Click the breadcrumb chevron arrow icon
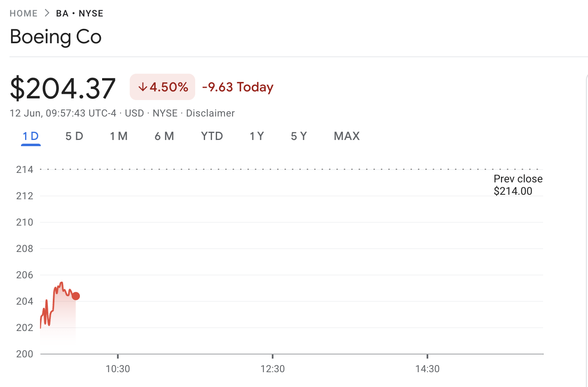The height and width of the screenshot is (387, 588). [x=47, y=13]
